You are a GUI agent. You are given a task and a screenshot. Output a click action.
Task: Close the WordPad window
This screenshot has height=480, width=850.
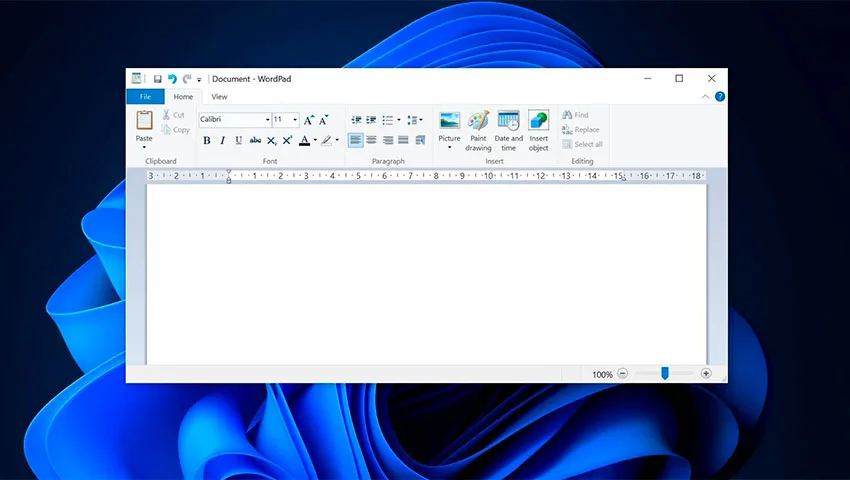click(711, 79)
